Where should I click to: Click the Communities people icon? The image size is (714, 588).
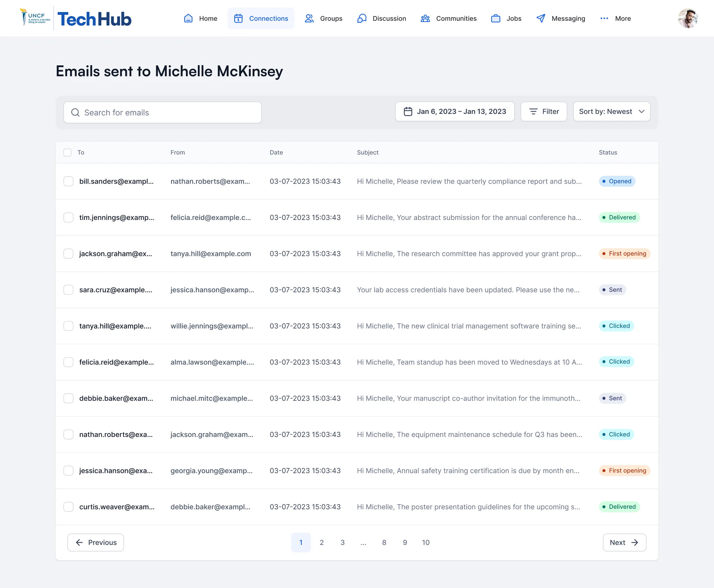[x=425, y=18]
